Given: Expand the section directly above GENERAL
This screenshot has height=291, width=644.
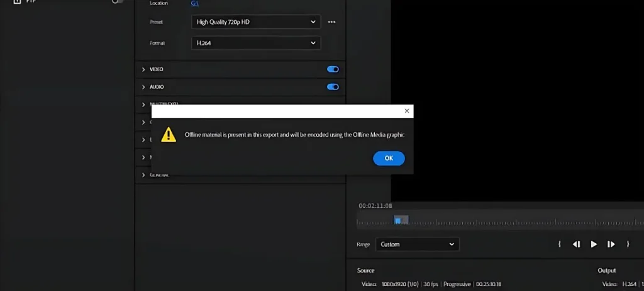Looking at the screenshot, I should click(143, 157).
